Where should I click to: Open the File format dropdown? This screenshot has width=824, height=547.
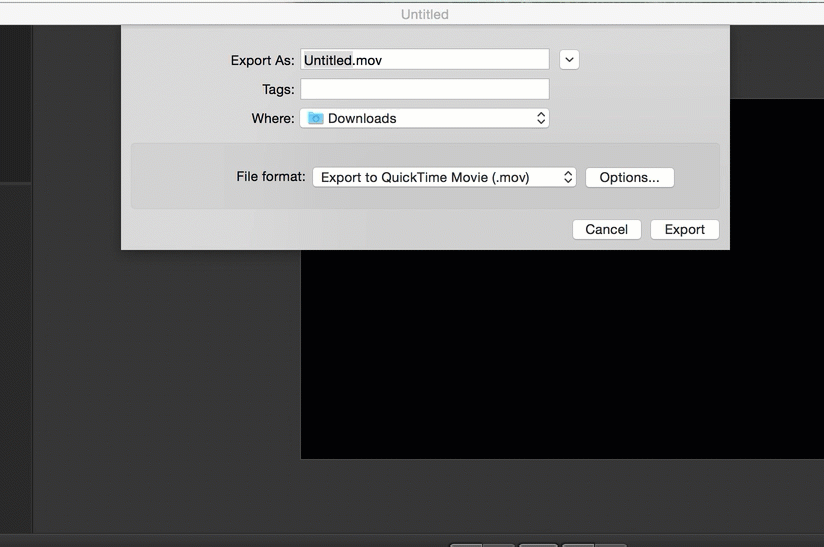[444, 177]
